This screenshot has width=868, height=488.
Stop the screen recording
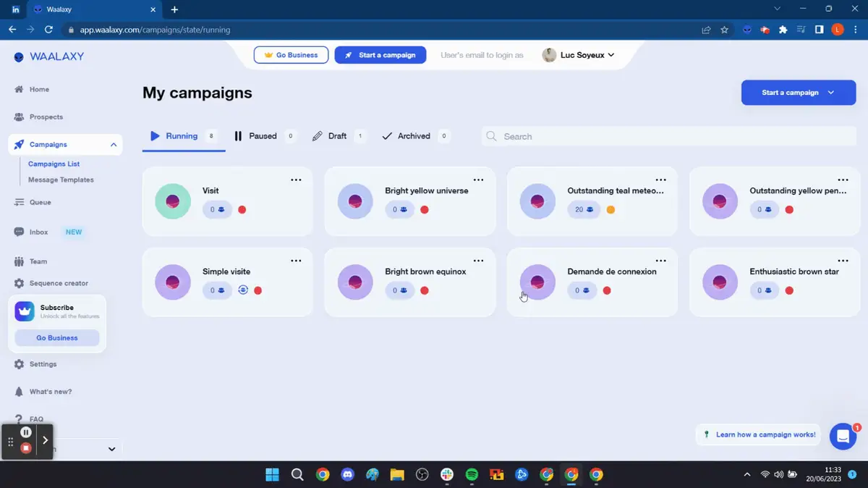click(x=26, y=448)
